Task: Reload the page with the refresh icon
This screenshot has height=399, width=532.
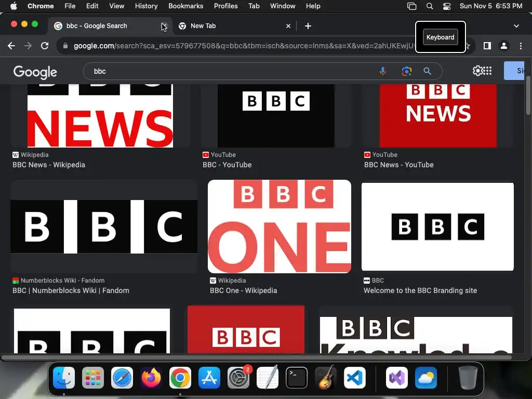Action: [x=45, y=46]
